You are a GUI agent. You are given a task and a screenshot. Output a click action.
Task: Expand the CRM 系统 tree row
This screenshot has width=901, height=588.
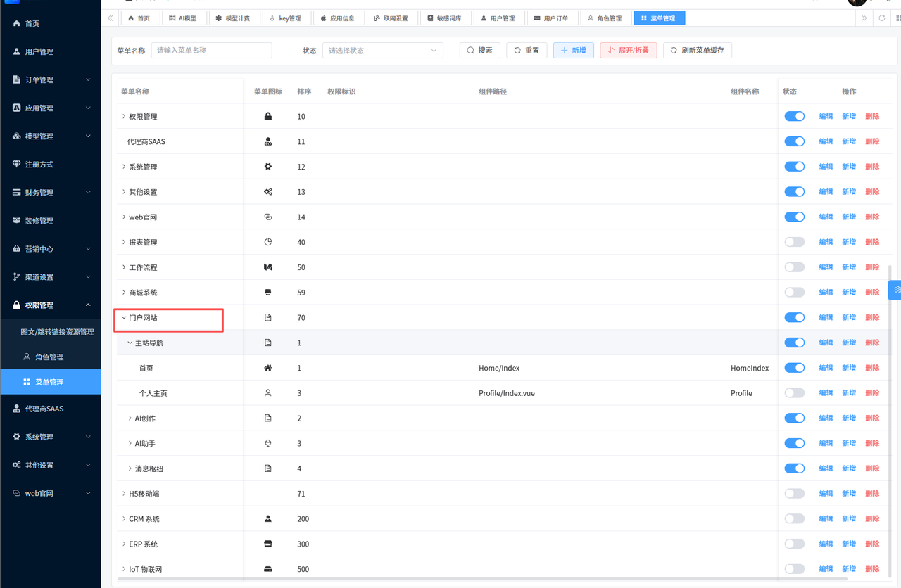pyautogui.click(x=124, y=519)
